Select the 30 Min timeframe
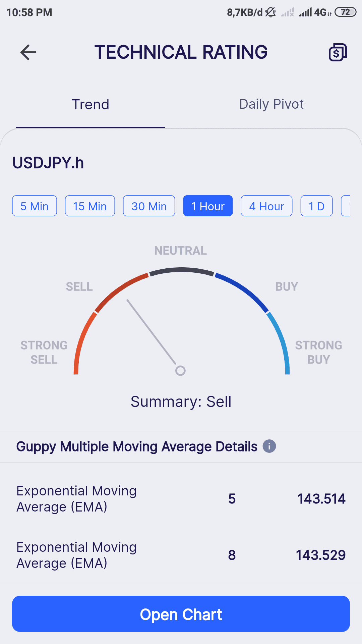Screen dimensions: 362x644 tap(149, 206)
